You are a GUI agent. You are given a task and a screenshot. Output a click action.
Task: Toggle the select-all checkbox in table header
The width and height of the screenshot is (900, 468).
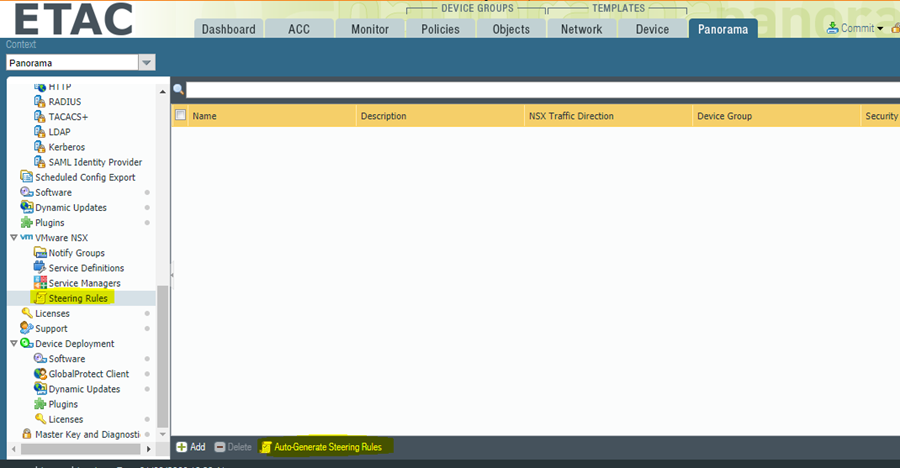[180, 115]
